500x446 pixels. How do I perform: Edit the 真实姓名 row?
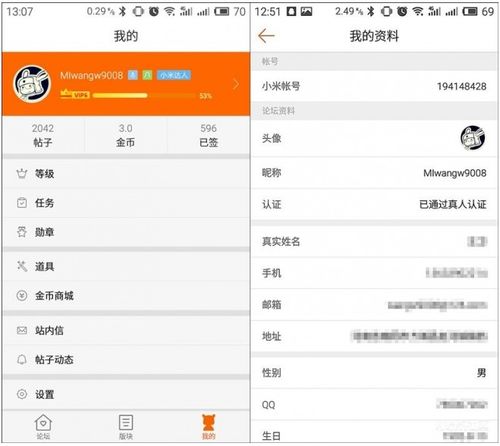click(374, 241)
